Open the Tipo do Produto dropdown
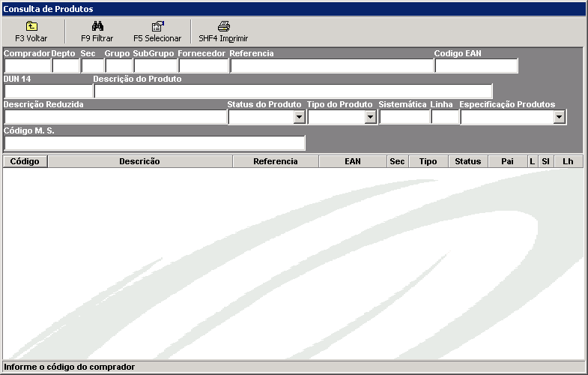Viewport: 588px width, 375px height. [x=370, y=117]
